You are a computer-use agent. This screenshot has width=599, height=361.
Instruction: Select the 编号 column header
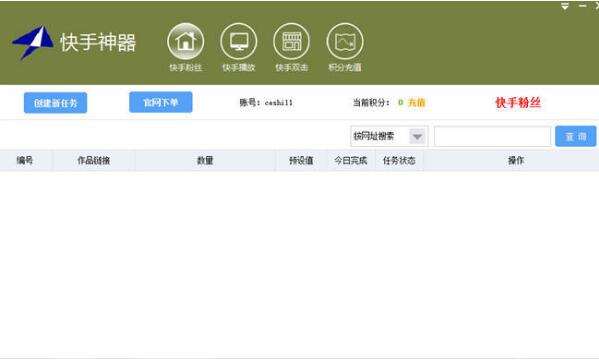(x=25, y=160)
